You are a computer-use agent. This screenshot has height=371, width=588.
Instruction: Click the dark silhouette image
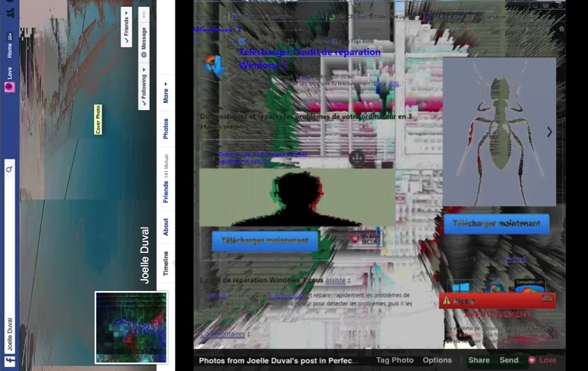click(297, 198)
